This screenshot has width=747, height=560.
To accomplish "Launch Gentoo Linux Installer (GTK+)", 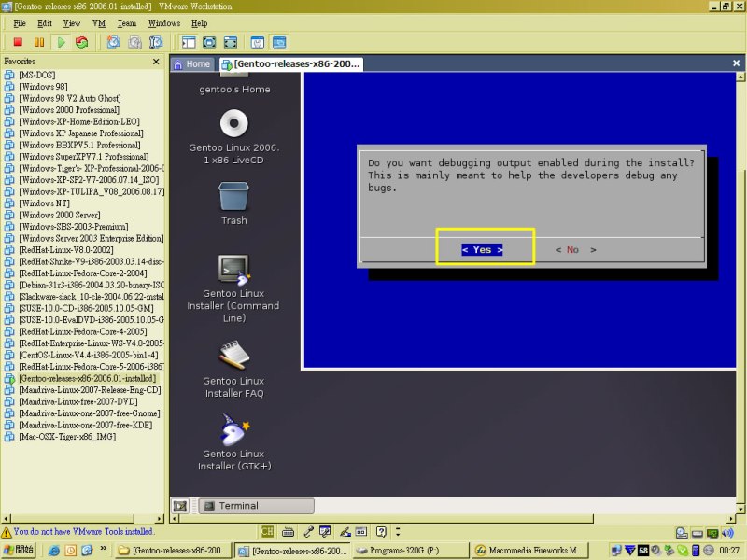I will (234, 442).
